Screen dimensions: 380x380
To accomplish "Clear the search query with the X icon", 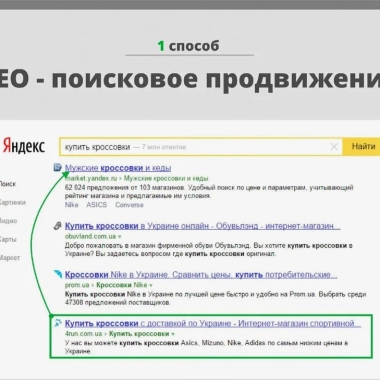I will 334,147.
